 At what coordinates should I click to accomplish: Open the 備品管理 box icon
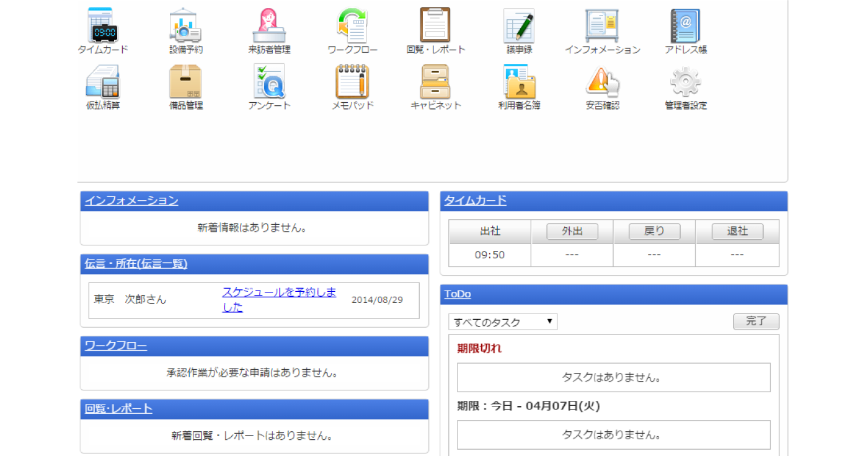tap(185, 81)
